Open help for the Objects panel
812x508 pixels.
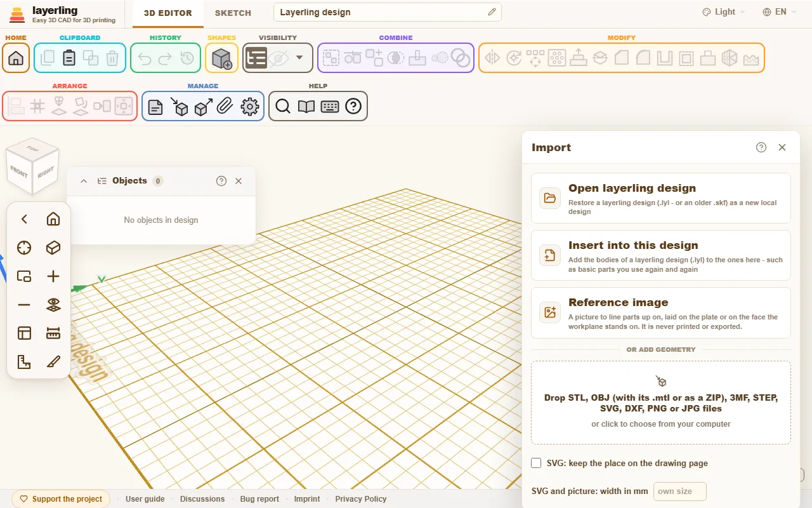[x=221, y=181]
